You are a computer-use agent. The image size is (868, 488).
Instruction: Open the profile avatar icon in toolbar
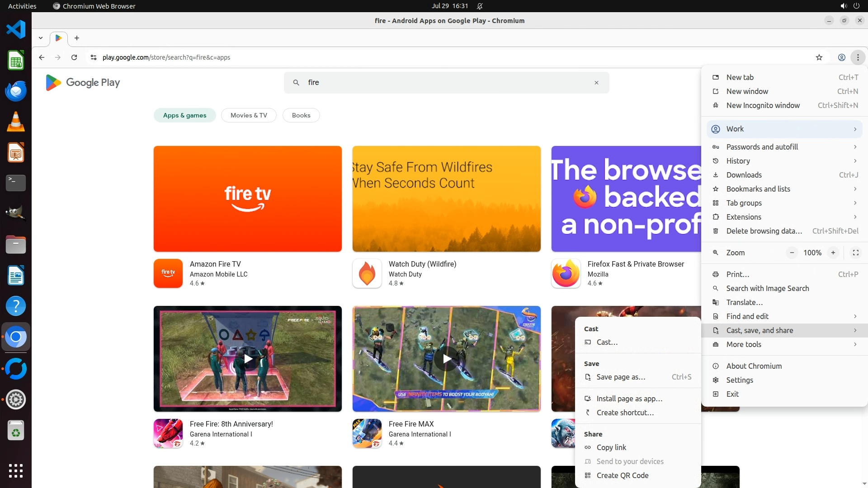tap(841, 57)
